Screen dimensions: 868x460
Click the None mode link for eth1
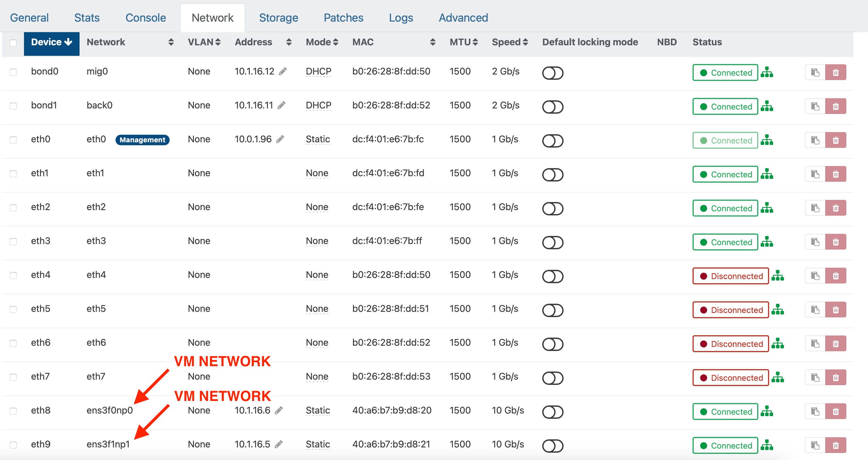click(x=317, y=173)
